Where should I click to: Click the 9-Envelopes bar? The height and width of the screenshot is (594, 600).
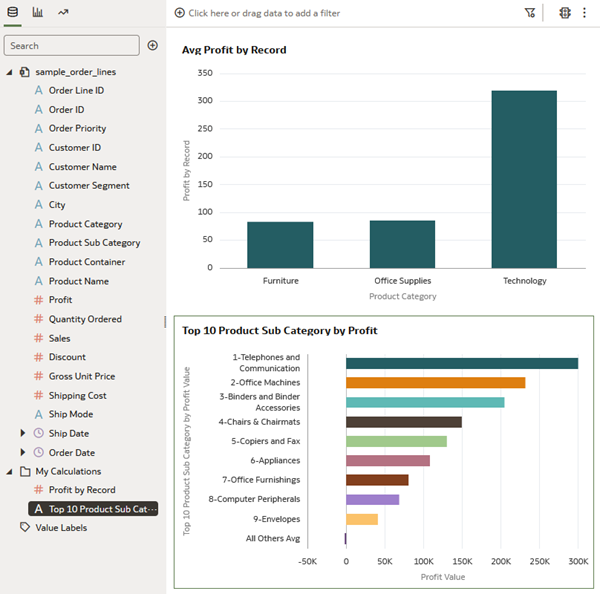tap(362, 519)
